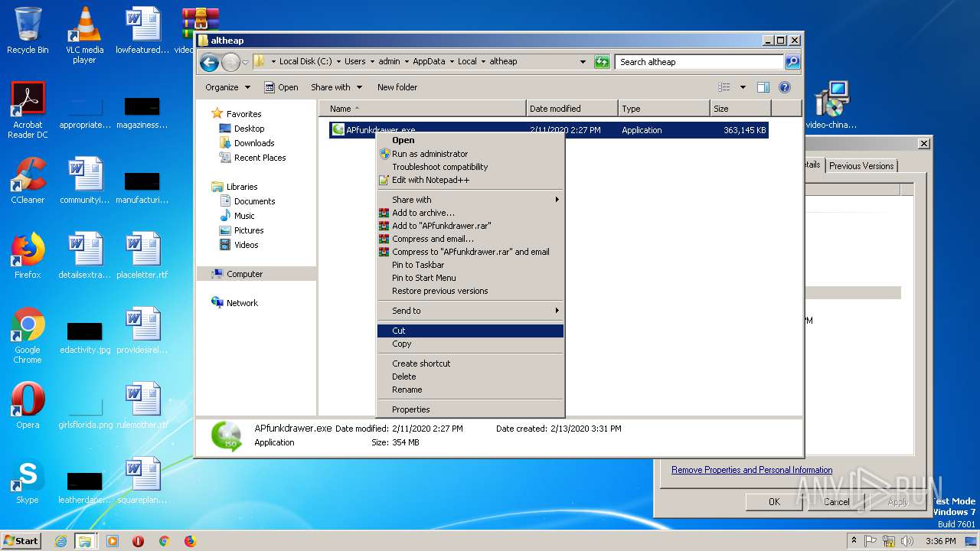Open the view options dropdown arrow
Screen dimensions: 980x551
click(743, 87)
